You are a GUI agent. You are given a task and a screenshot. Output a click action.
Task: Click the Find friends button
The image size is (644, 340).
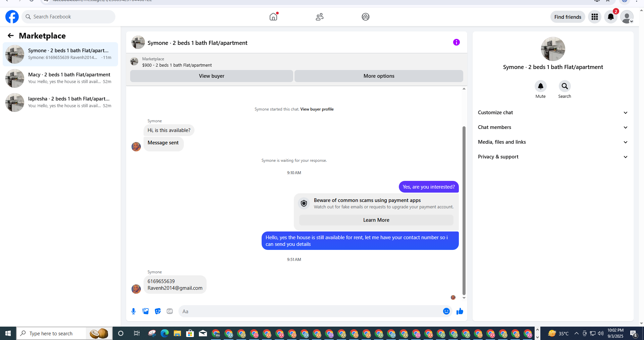pos(568,17)
